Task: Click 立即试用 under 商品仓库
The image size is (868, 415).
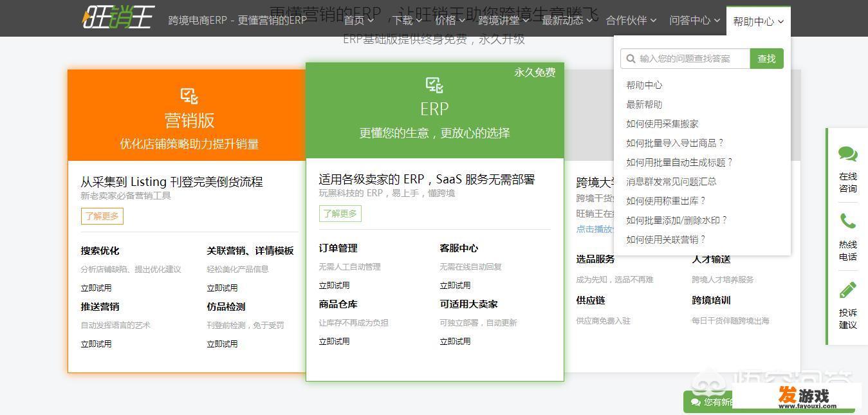Action: [x=334, y=342]
